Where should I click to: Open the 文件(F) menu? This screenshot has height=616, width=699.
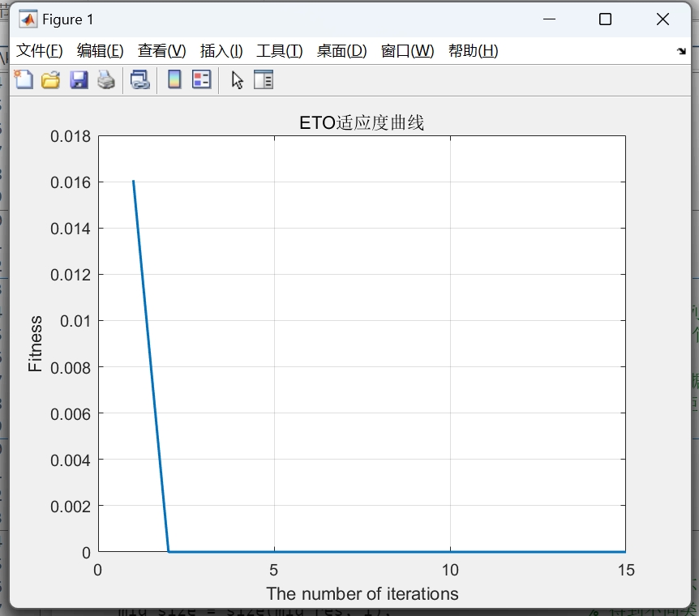pyautogui.click(x=39, y=49)
